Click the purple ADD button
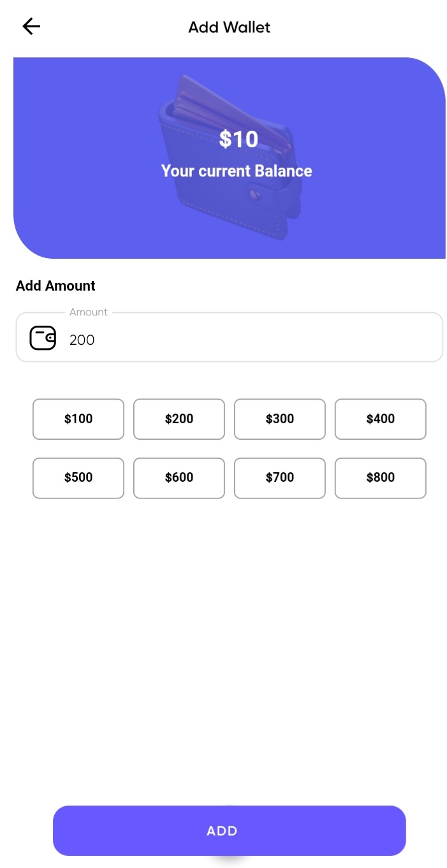Screen dimensions: 447x868 tap(230, 830)
